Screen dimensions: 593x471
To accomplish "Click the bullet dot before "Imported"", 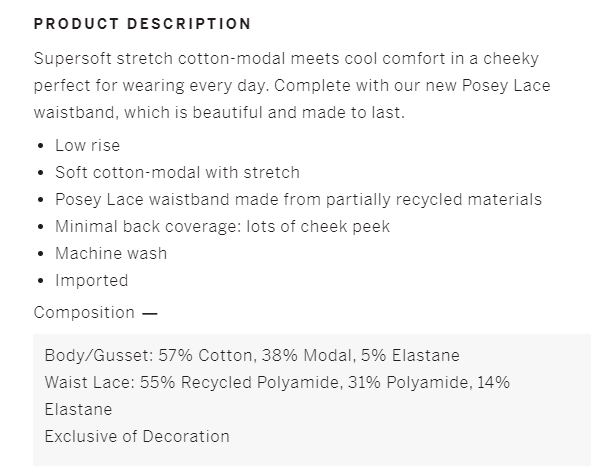I will tap(41, 281).
